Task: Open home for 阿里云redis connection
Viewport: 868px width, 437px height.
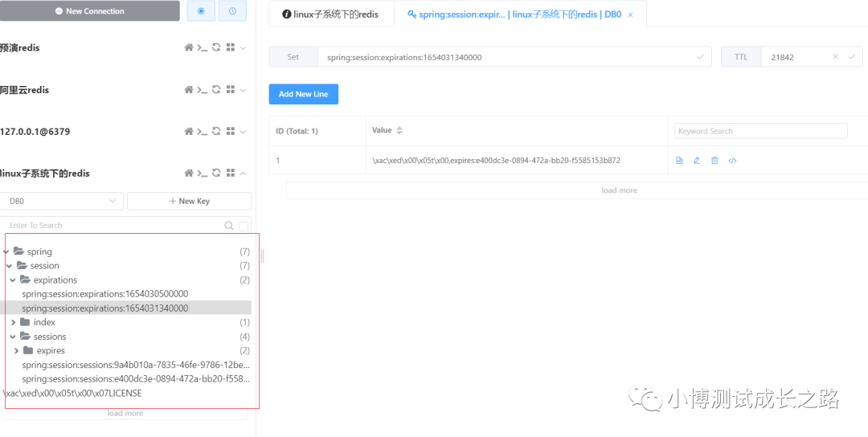Action: pos(189,90)
